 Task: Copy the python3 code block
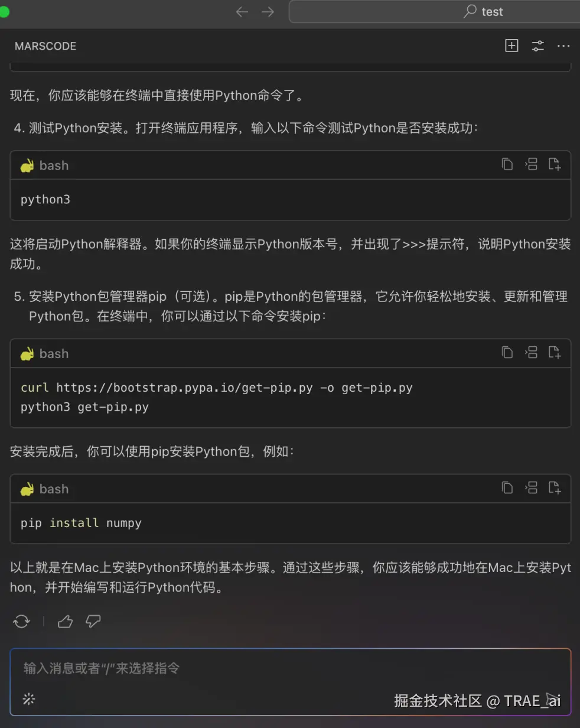coord(507,164)
